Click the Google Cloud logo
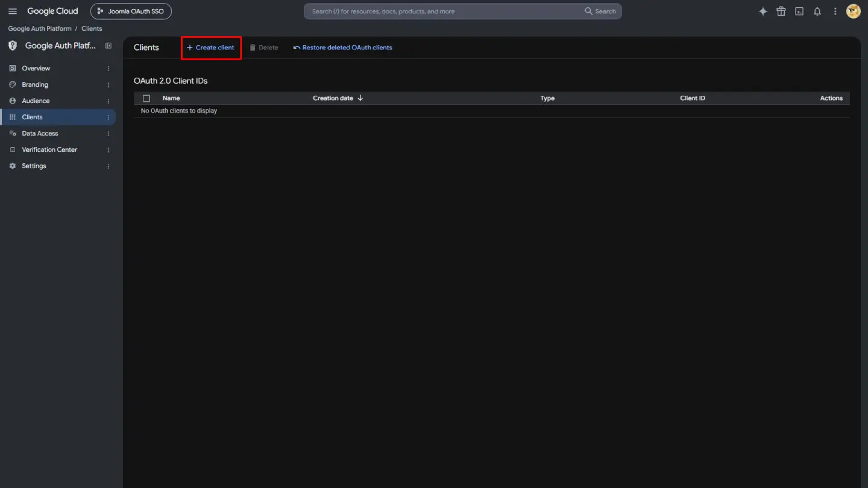The image size is (868, 488). [52, 11]
